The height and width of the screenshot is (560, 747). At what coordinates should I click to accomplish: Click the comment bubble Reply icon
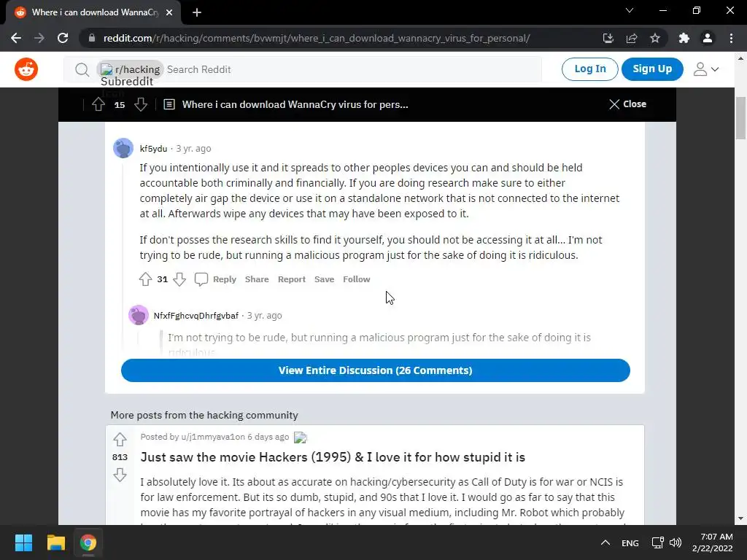click(x=201, y=279)
